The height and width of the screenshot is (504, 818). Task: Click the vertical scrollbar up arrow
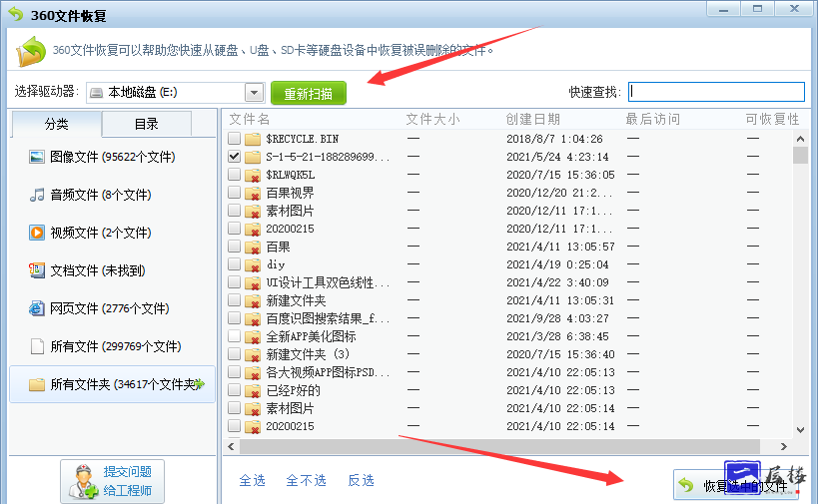point(800,139)
